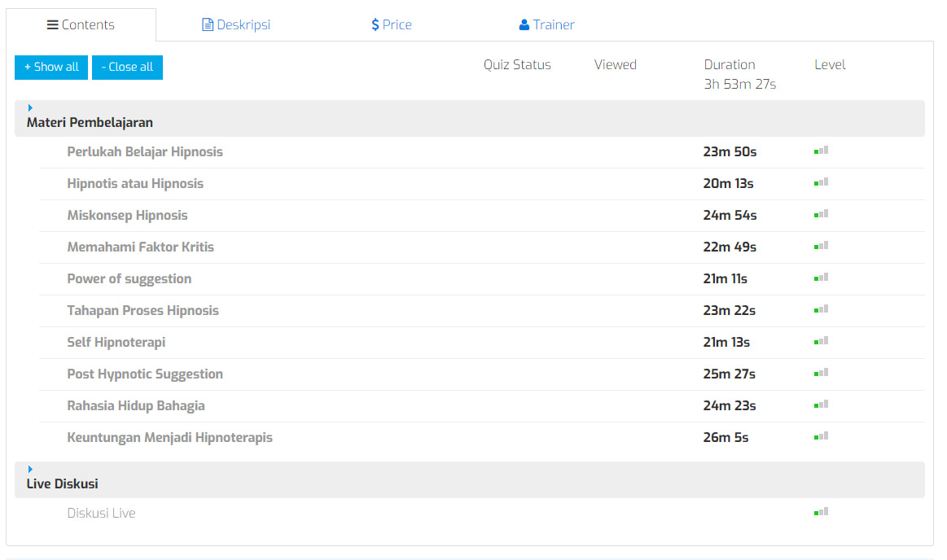Click level indicator icon for Miskonsep Hipnosis

pyautogui.click(x=821, y=214)
